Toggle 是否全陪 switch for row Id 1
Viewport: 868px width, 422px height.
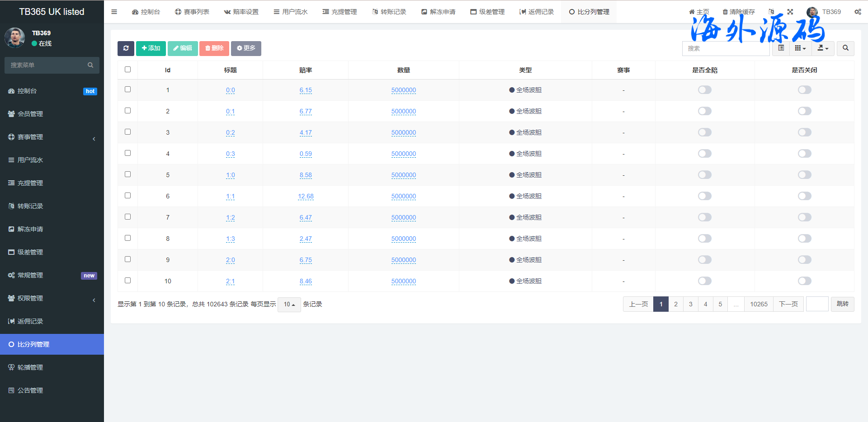704,90
